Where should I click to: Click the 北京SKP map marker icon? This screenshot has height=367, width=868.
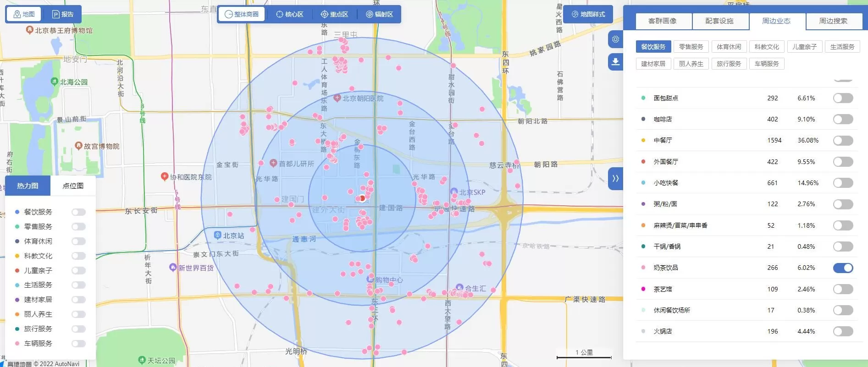(x=454, y=192)
